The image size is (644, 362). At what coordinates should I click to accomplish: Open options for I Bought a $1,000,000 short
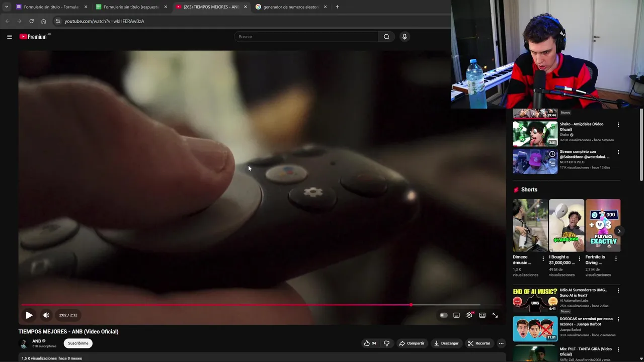coord(579,258)
